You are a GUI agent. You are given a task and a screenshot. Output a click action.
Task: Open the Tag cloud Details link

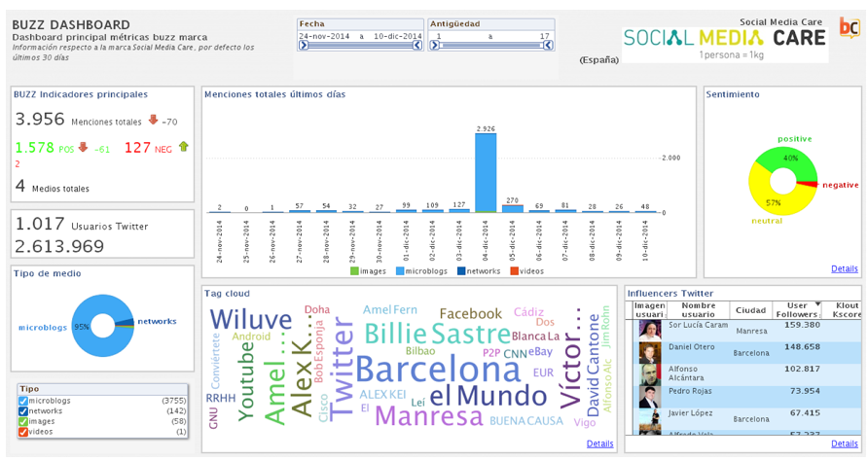[x=600, y=443]
